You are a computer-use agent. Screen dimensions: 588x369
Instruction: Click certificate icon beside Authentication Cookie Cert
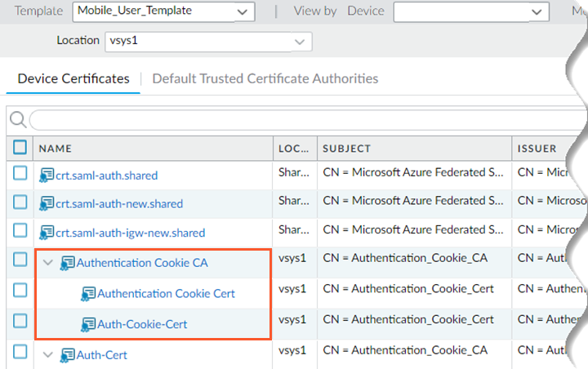88,293
